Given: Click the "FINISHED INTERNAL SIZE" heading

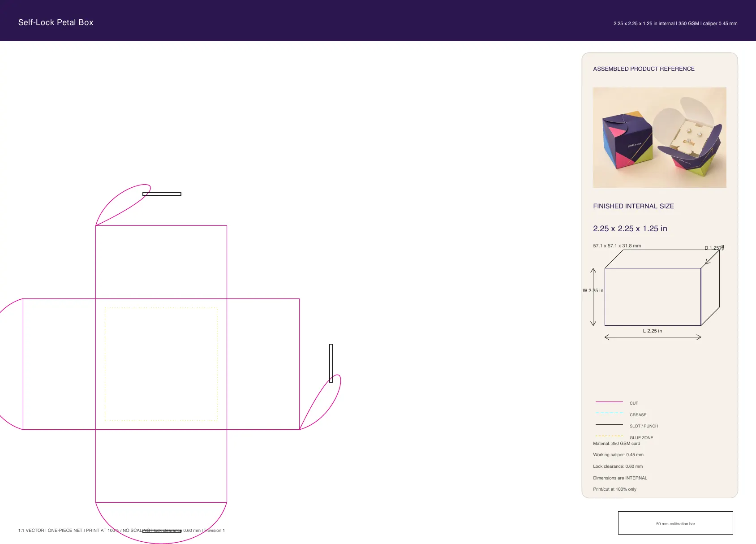Looking at the screenshot, I should [633, 206].
